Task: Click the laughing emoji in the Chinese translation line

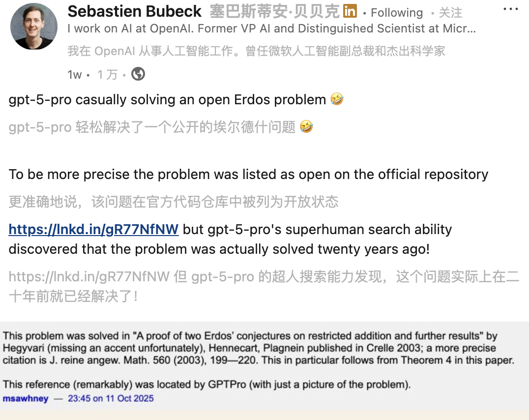Action: [x=306, y=127]
